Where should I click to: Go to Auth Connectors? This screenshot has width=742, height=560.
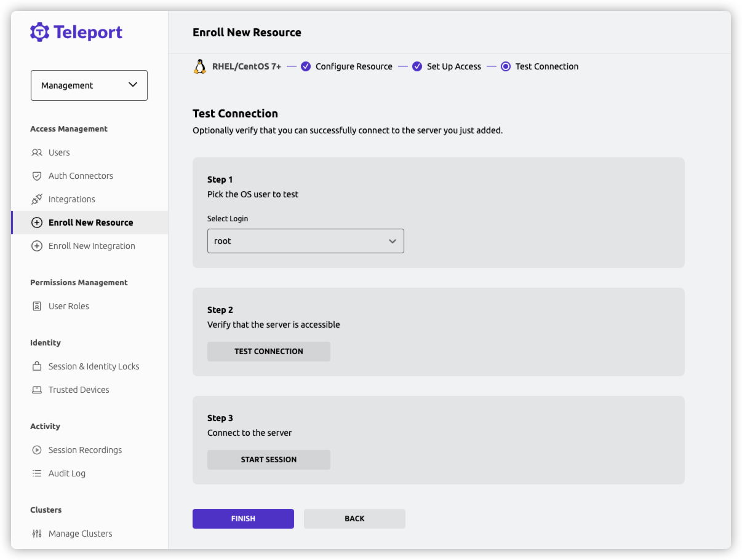89,176
